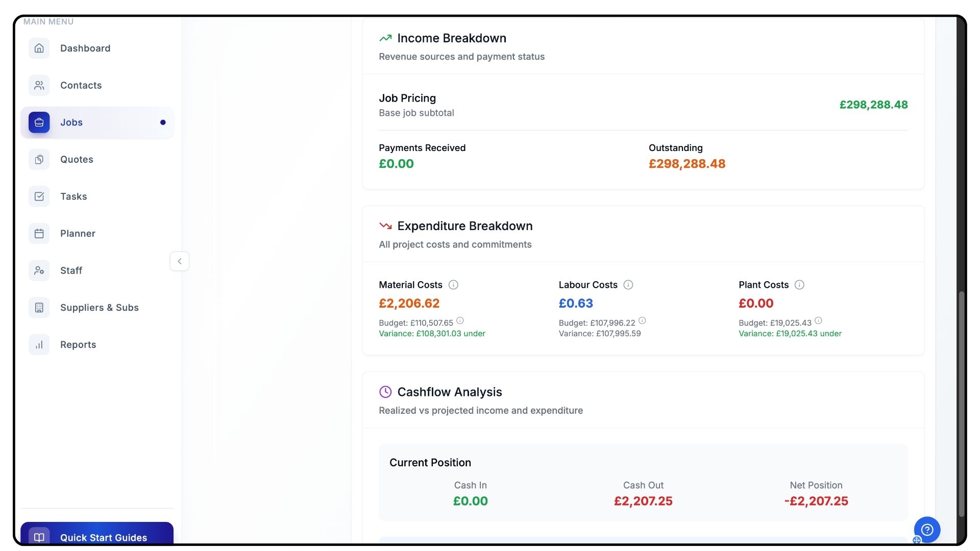Image resolution: width=980 pixels, height=551 pixels.
Task: Open Reports bar chart icon
Action: (39, 345)
